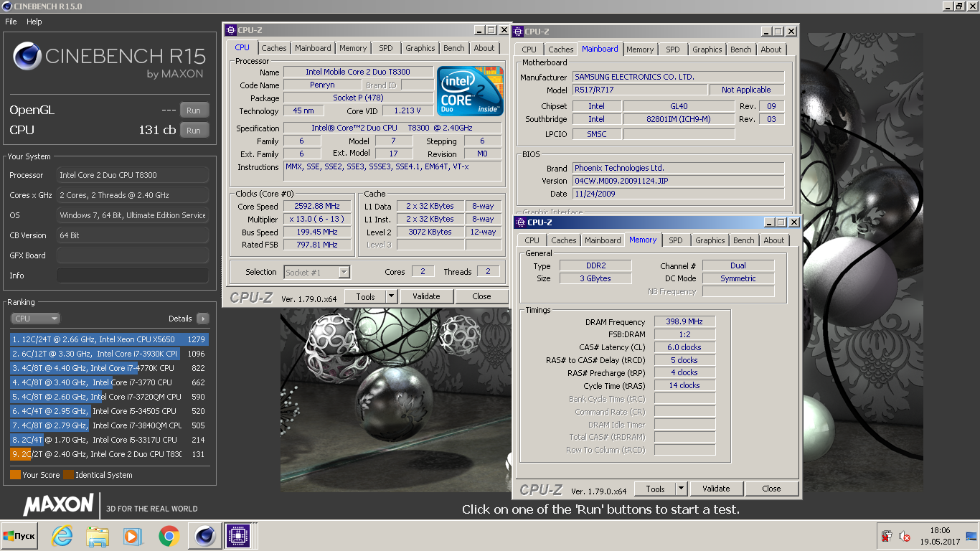Select ranking row Core i5-3317U
The image size is (980, 551).
click(109, 440)
